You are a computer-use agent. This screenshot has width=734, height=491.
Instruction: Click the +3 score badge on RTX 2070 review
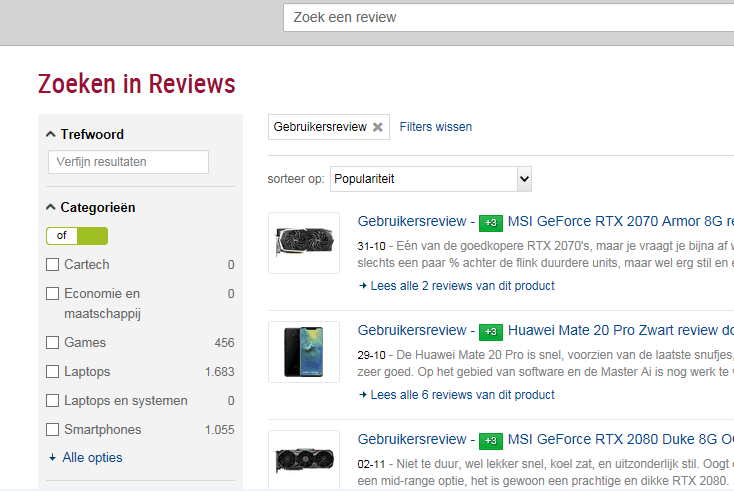coord(491,223)
